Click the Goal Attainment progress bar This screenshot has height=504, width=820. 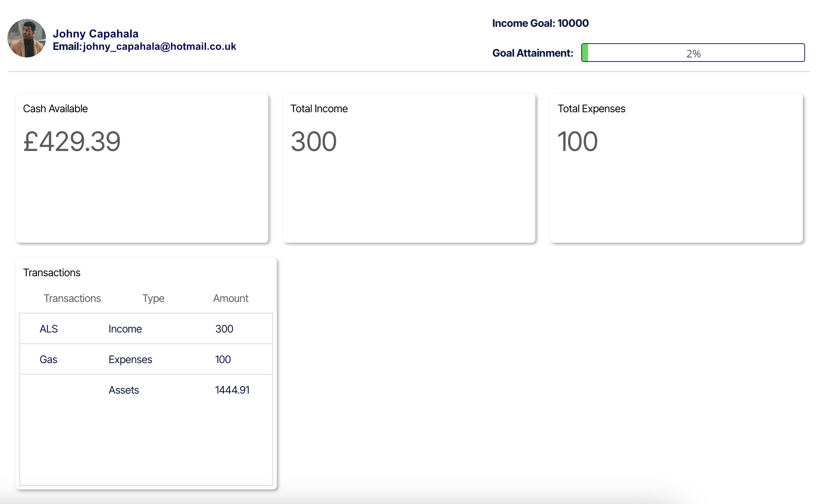tap(692, 53)
